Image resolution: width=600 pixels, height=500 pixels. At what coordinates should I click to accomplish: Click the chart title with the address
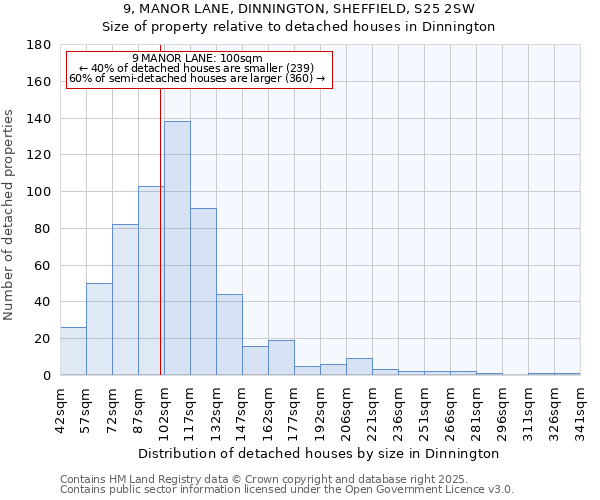[x=299, y=9]
